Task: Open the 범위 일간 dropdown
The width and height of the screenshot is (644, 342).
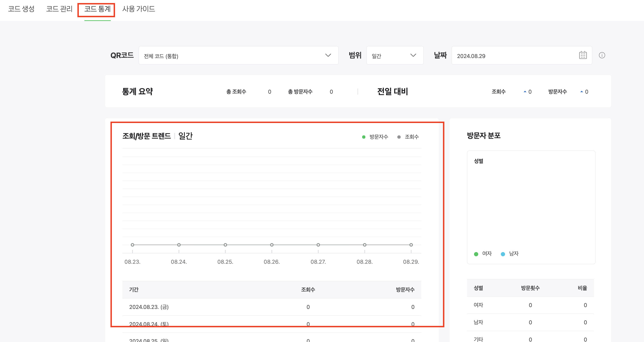Action: pos(395,55)
